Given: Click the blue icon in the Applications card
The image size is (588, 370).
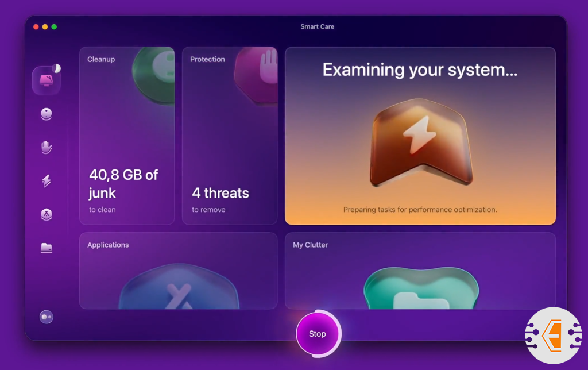Looking at the screenshot, I should (179, 290).
